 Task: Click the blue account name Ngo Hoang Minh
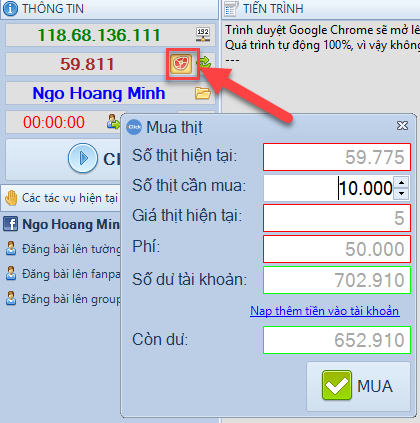coord(99,93)
